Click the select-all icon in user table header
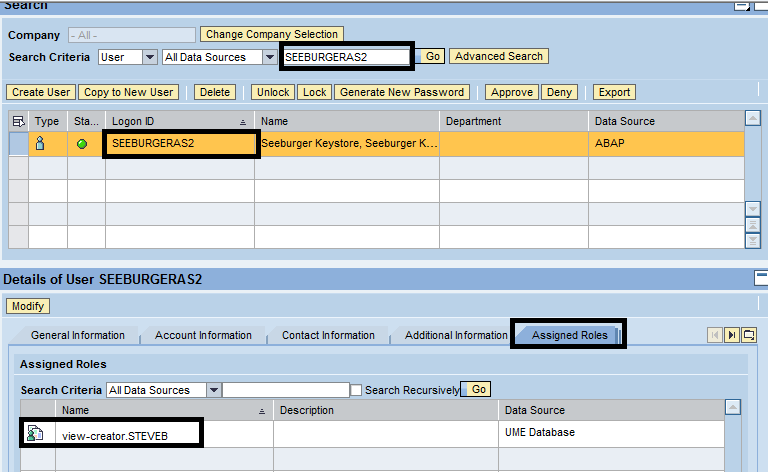This screenshot has height=472, width=768. point(18,121)
